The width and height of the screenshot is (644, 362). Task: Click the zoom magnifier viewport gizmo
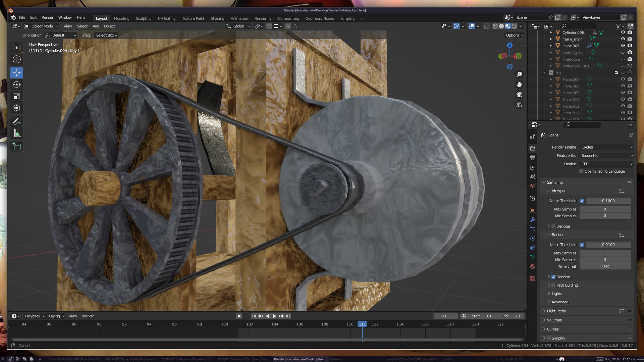tap(519, 74)
